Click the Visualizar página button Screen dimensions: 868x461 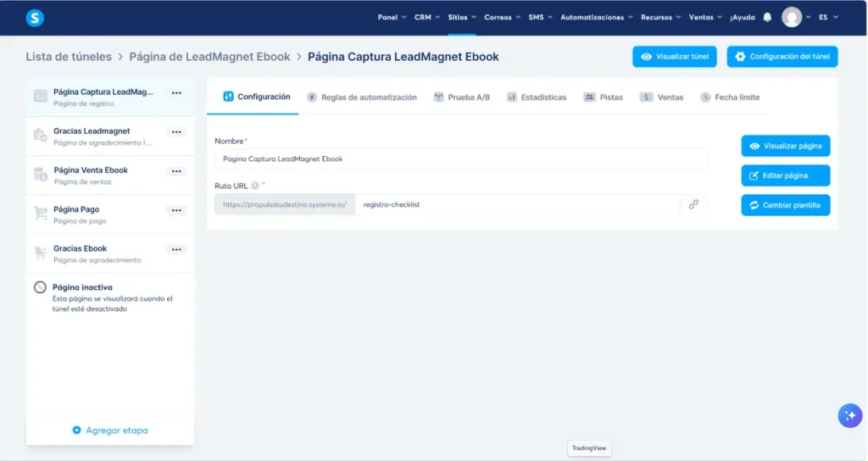click(786, 146)
